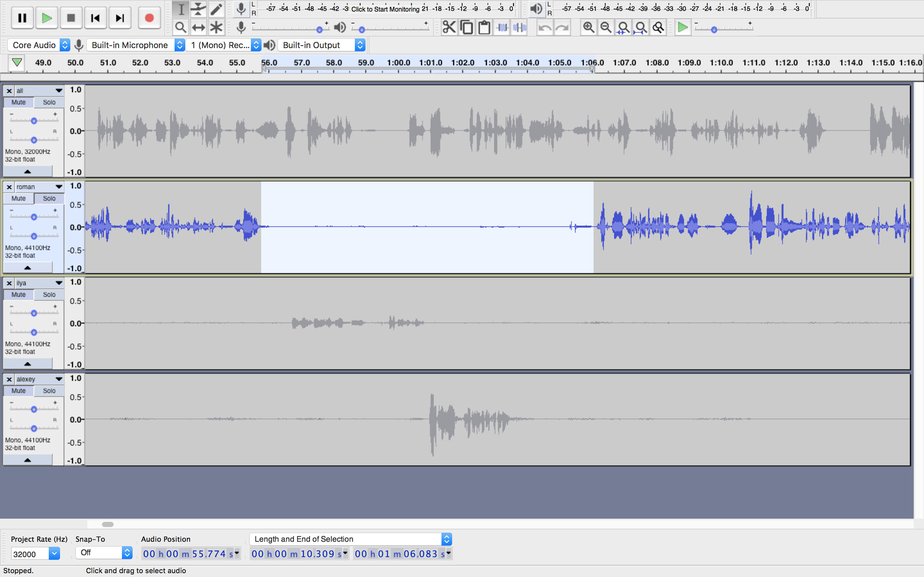Open the ilya track dropdown menu

58,283
